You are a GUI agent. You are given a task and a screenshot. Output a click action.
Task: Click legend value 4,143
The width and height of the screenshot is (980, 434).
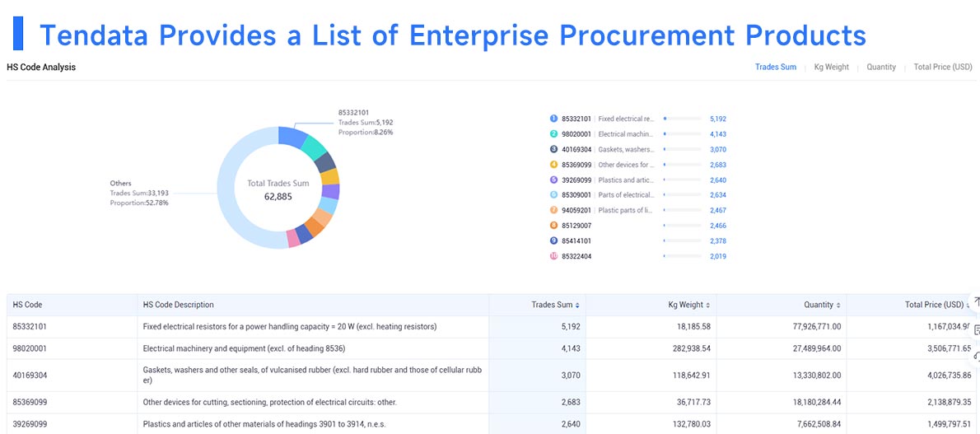coord(718,134)
